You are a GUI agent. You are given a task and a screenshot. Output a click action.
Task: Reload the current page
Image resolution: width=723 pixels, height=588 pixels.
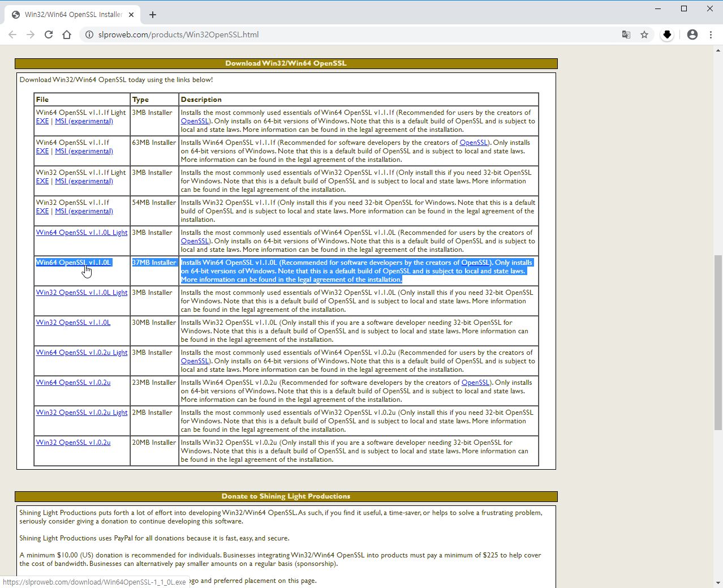(49, 35)
